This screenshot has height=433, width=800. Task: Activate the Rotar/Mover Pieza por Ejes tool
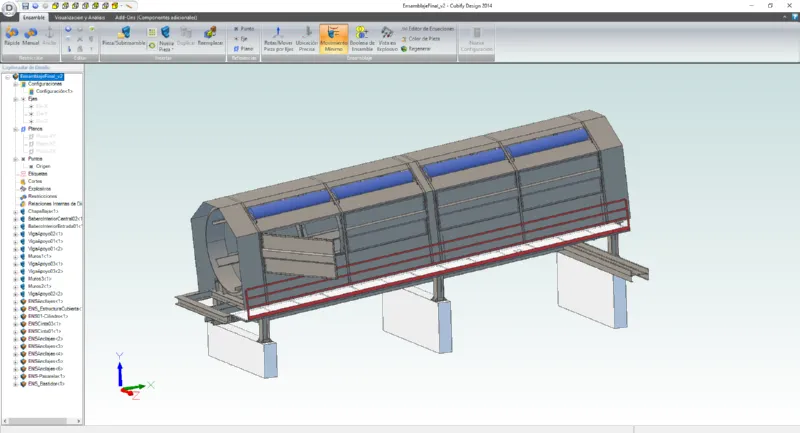[277, 37]
